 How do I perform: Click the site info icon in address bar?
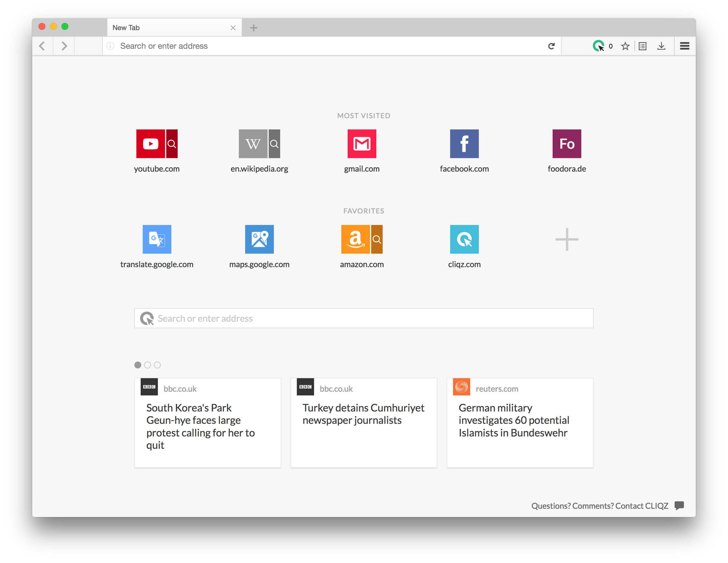click(x=110, y=46)
